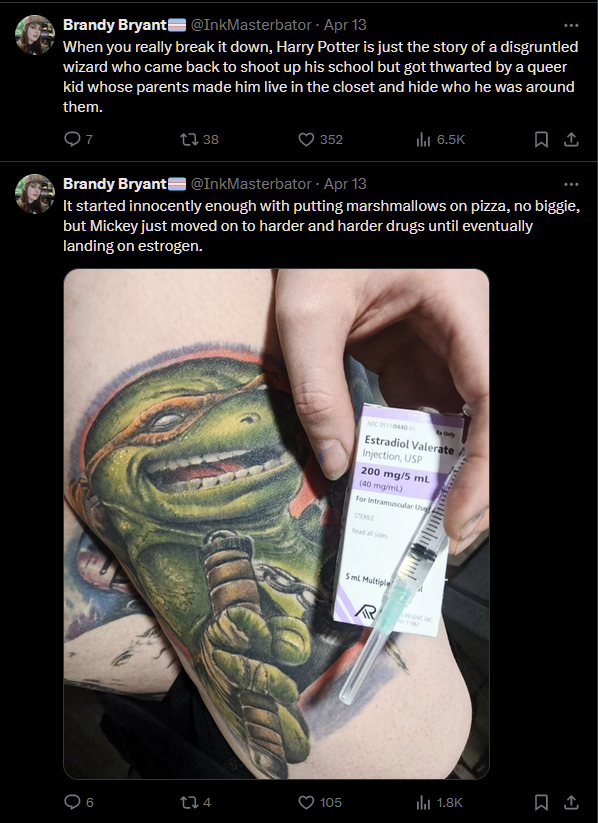Open the turtle tattoo photo
This screenshot has width=598, height=823.
coord(276,524)
